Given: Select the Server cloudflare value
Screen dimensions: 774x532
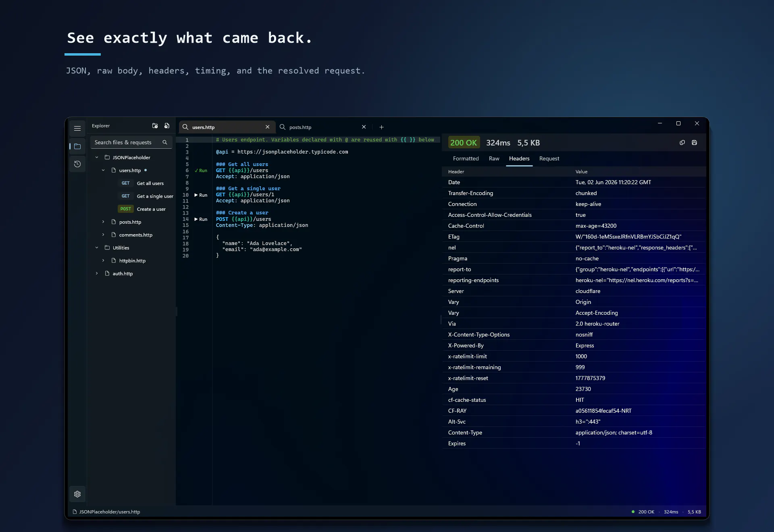Looking at the screenshot, I should [588, 291].
